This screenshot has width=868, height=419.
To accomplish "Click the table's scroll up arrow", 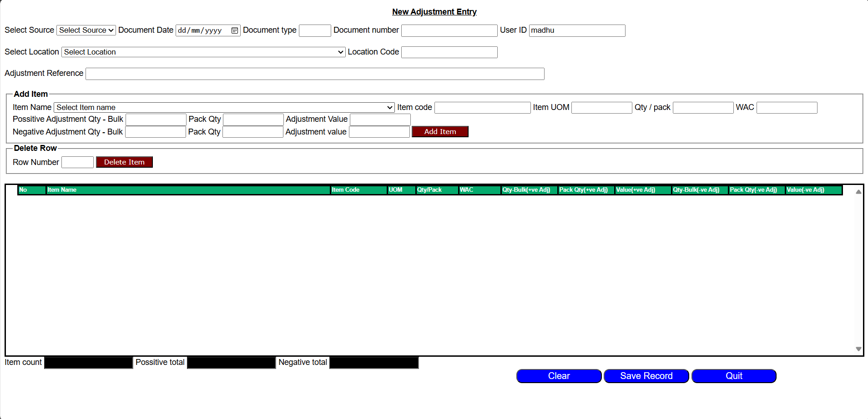I will click(858, 192).
